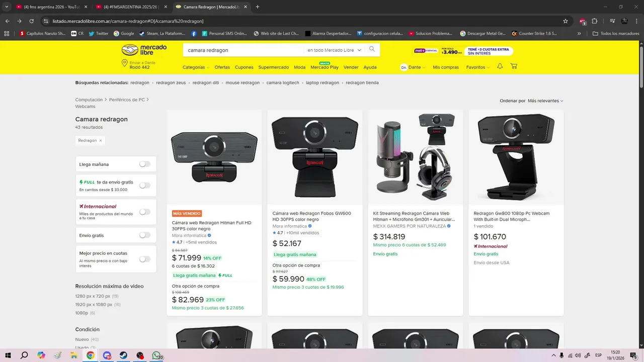The image size is (644, 362).
Task: Click related search 'camara logitech'
Action: [x=283, y=82]
